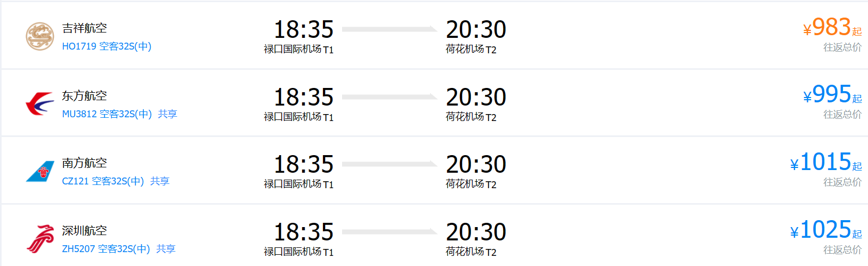Screen dimensions: 868x266
Task: Select the ¥995 round-trip price
Action: 831,95
